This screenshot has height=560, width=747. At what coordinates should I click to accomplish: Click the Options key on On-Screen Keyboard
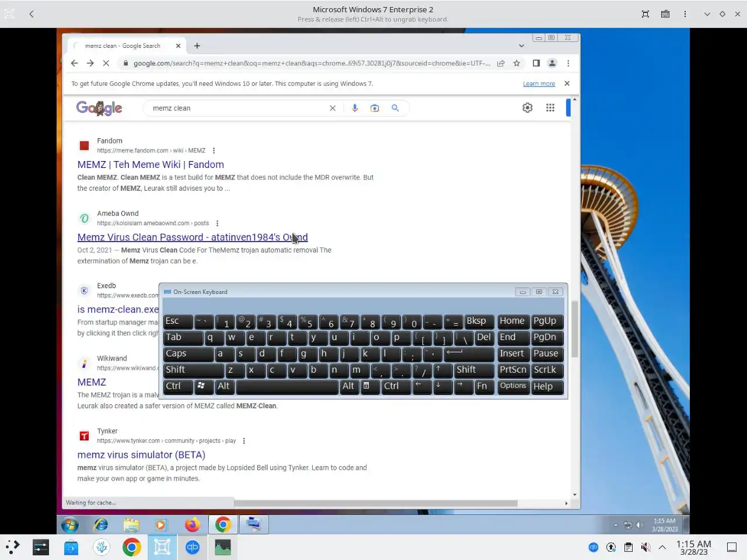tap(514, 387)
